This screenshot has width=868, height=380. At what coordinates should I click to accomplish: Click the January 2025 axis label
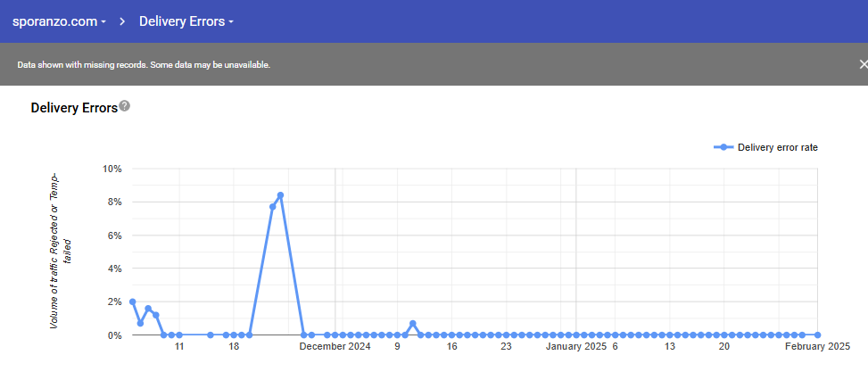pyautogui.click(x=575, y=347)
